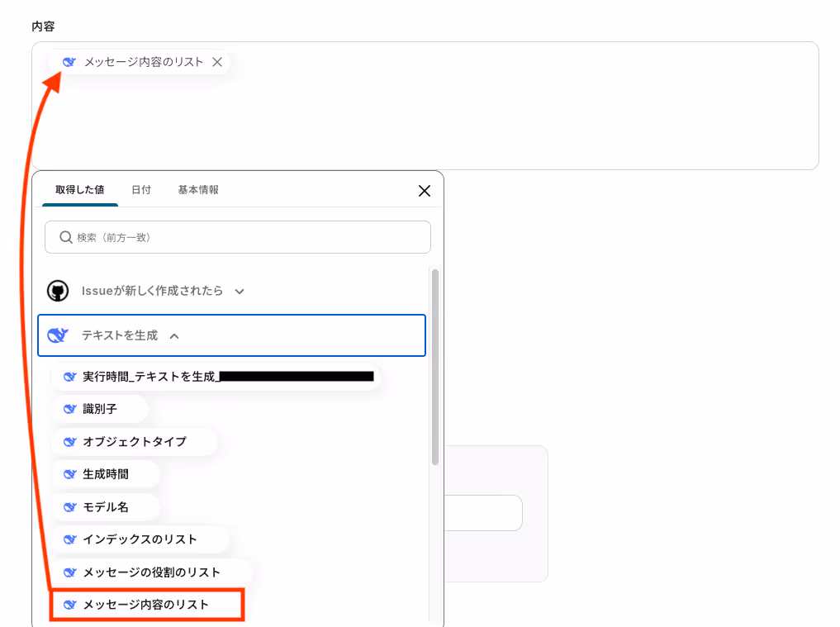This screenshot has height=627, width=840.
Task: Click the chevron next to Issueが新しく作成されたら
Action: point(240,292)
